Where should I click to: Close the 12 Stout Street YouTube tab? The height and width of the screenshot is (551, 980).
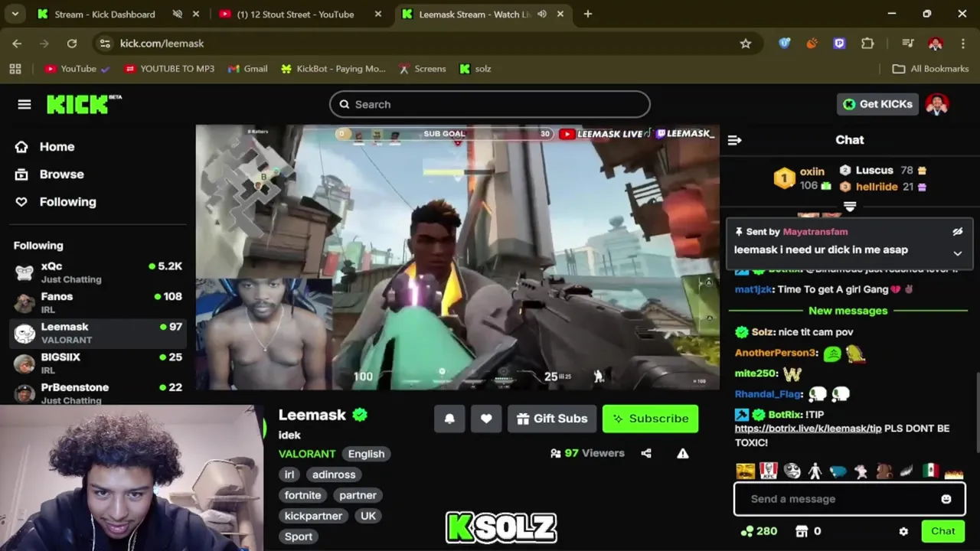coord(378,14)
